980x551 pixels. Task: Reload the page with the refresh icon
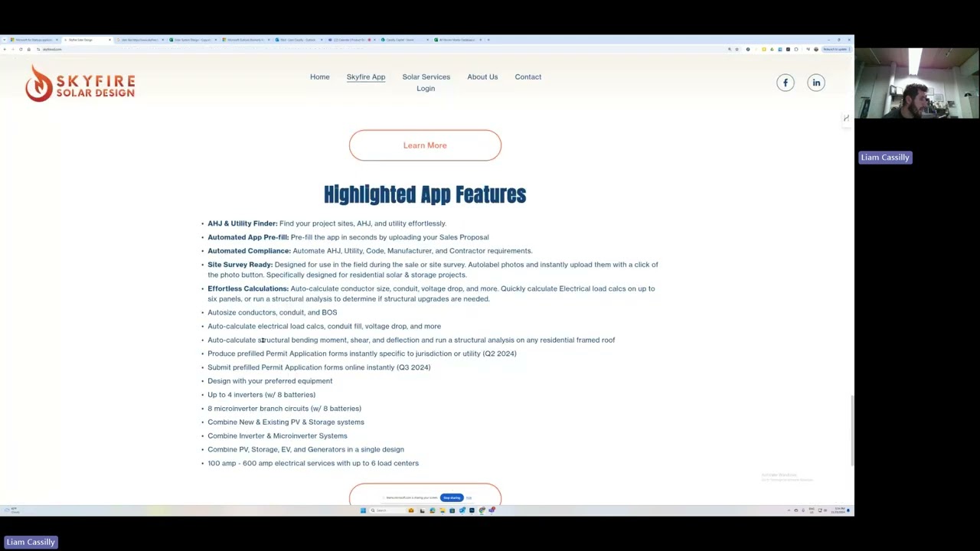coord(21,49)
